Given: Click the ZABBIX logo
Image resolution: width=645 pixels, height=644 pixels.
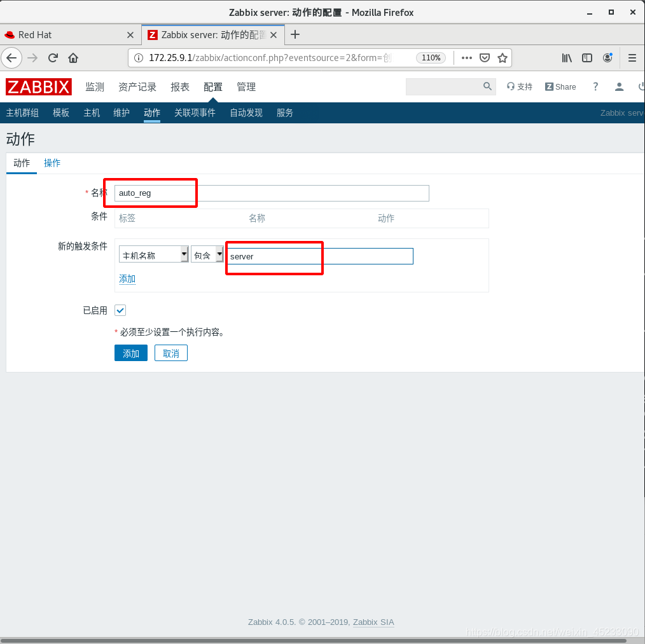Looking at the screenshot, I should (x=39, y=86).
